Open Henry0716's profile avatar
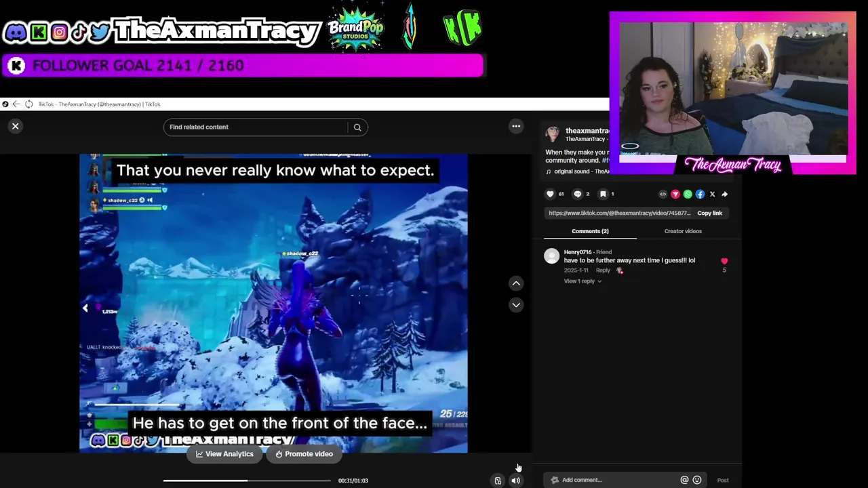This screenshot has height=488, width=868. [552, 256]
